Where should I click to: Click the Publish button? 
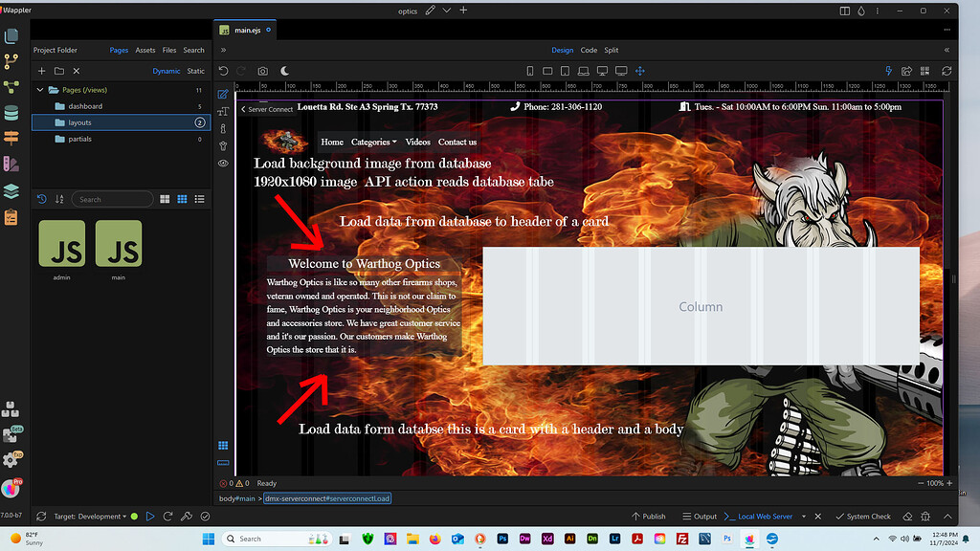(649, 516)
